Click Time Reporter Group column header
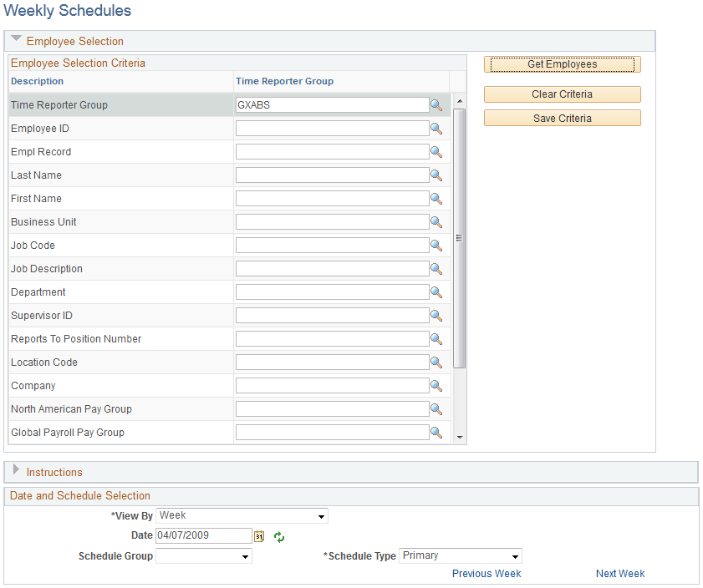This screenshot has width=703, height=588. click(x=285, y=82)
